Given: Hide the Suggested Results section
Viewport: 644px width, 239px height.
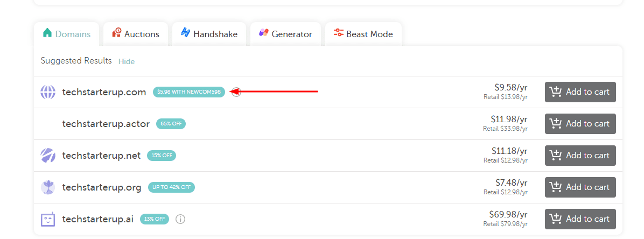Looking at the screenshot, I should (127, 61).
